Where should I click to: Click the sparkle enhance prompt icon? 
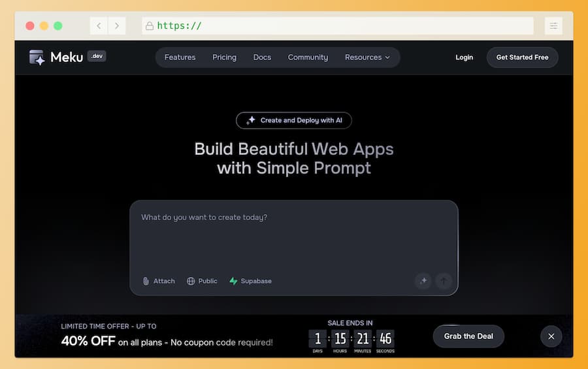point(423,281)
